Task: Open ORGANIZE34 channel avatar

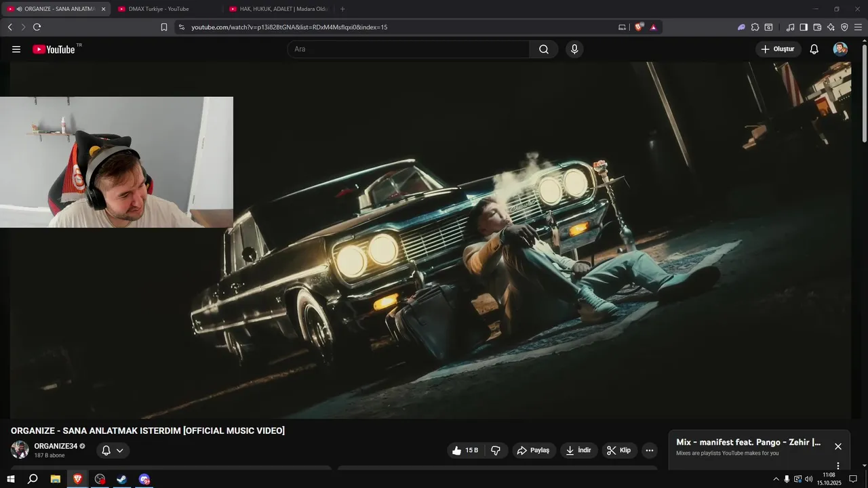Action: tap(20, 449)
